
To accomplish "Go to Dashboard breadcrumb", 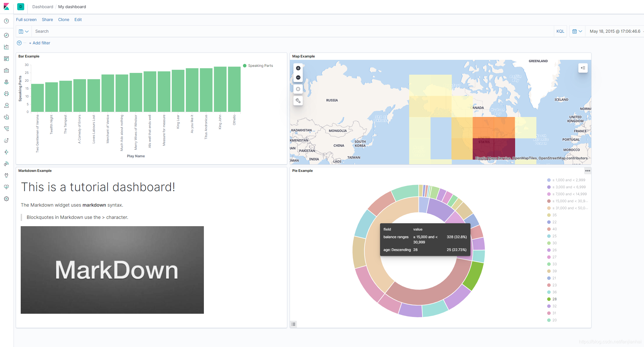I will [43, 7].
